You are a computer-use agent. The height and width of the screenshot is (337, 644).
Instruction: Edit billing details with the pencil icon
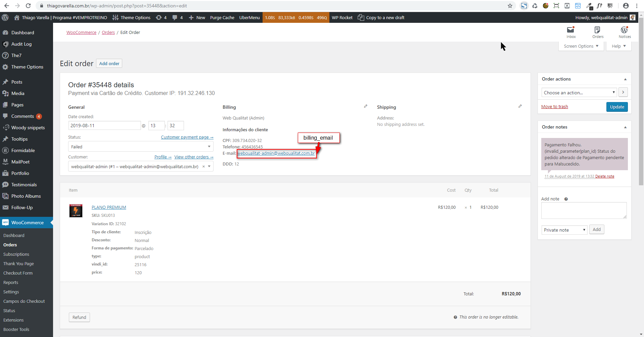366,106
